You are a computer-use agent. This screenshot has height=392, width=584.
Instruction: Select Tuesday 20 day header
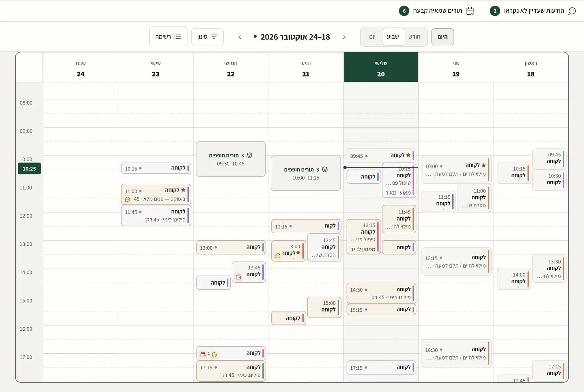pos(381,67)
